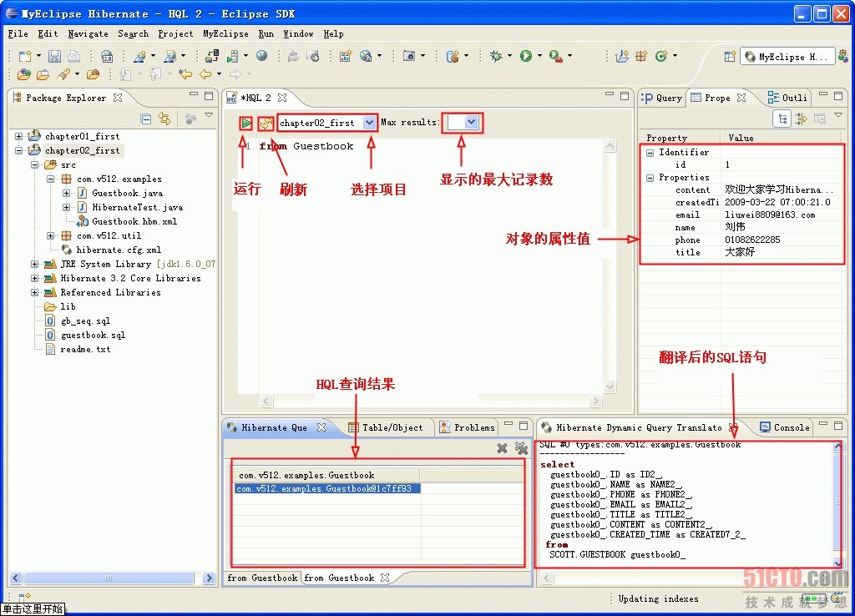The height and width of the screenshot is (616, 855).
Task: Expand com.v512.util package
Action: (50, 235)
